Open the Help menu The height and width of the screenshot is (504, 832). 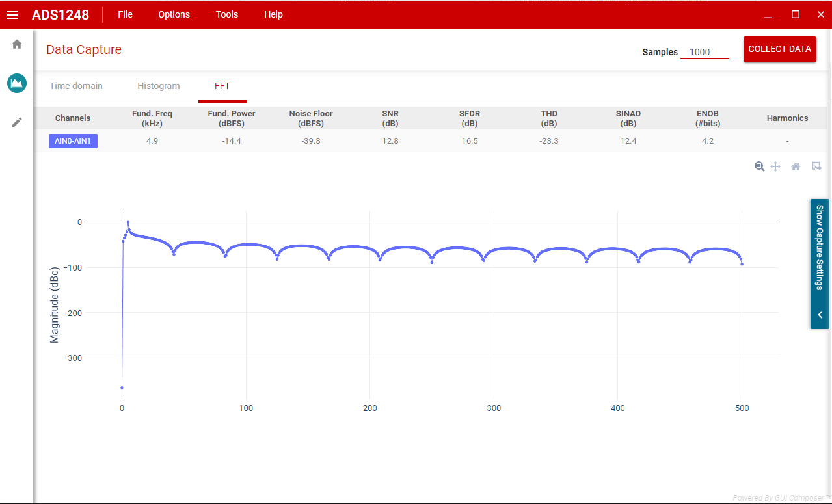click(x=273, y=14)
